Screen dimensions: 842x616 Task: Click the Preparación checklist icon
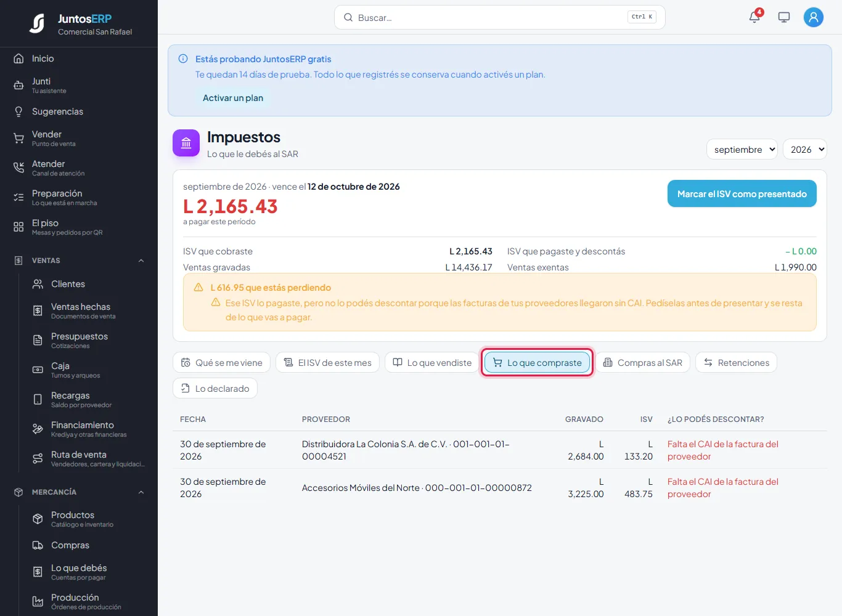(18, 198)
